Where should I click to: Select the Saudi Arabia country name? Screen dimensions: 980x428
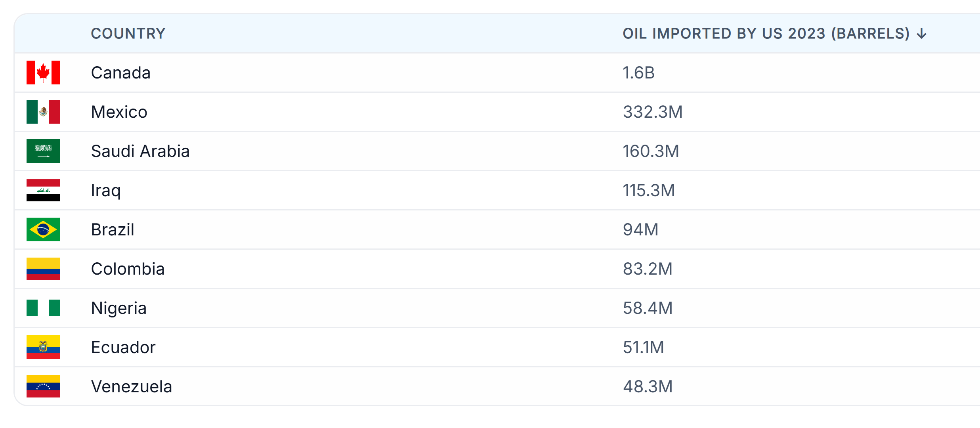point(140,151)
